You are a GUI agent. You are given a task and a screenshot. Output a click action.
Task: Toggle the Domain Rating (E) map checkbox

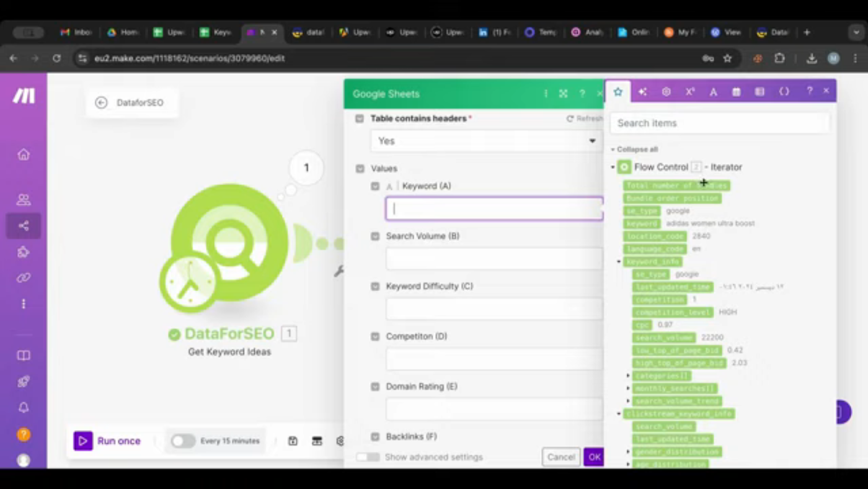pos(375,386)
